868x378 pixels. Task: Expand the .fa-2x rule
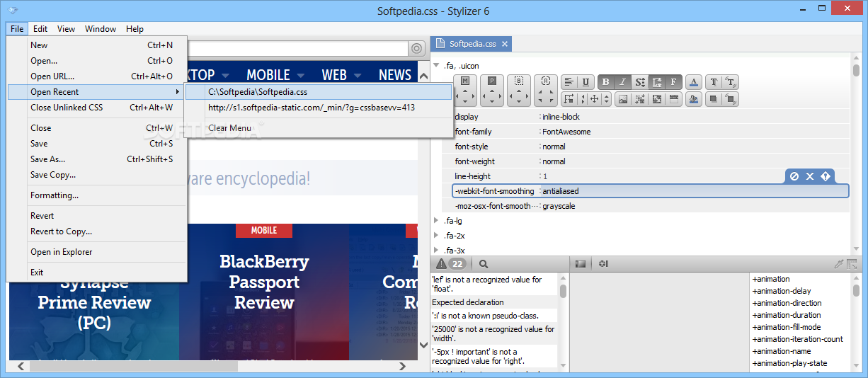click(436, 236)
